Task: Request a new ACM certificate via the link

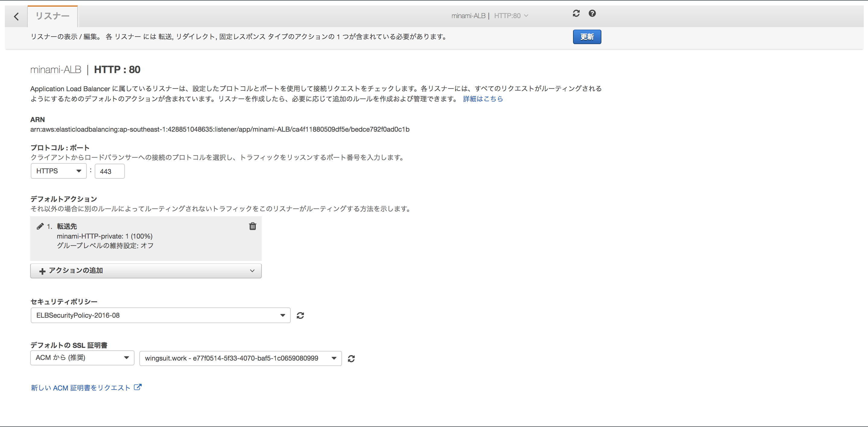Action: point(80,387)
